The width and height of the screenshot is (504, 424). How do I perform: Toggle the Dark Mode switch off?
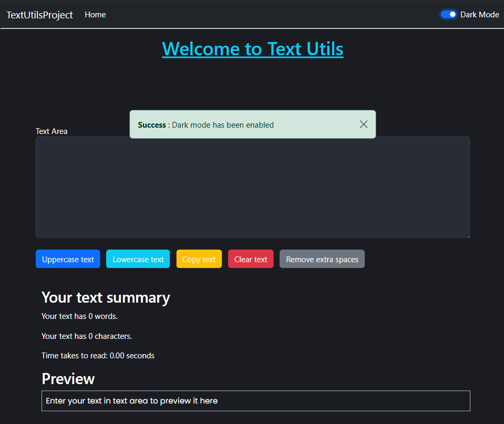[x=448, y=15]
